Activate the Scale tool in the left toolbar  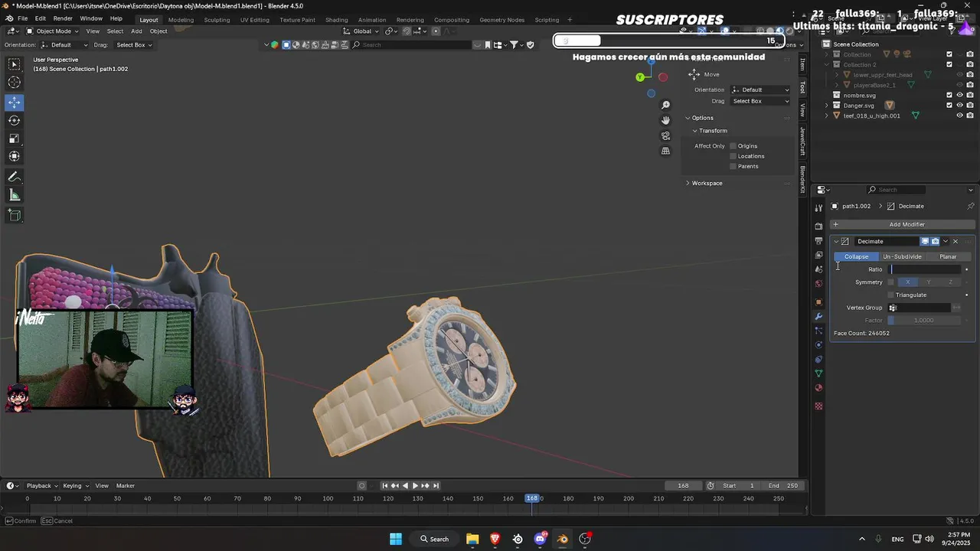point(15,139)
